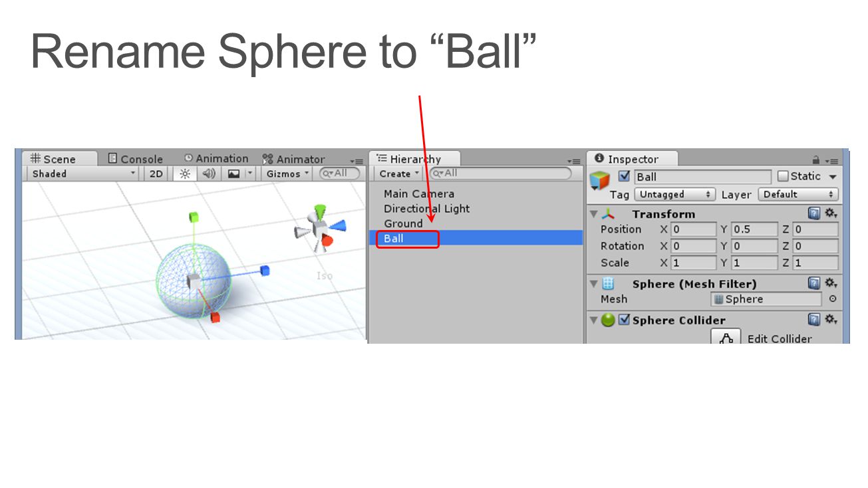Select Ball in the Hierarchy
The image size is (868, 488).
[476, 238]
